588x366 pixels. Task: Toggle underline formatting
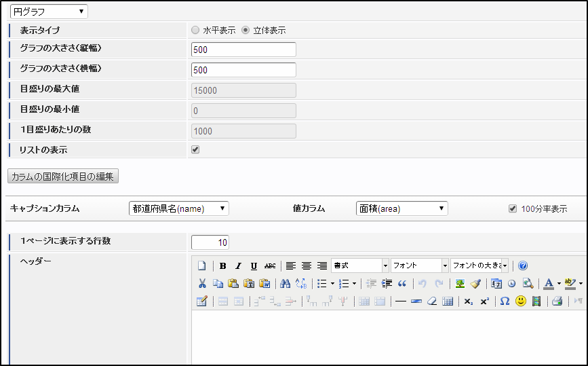pyautogui.click(x=254, y=266)
